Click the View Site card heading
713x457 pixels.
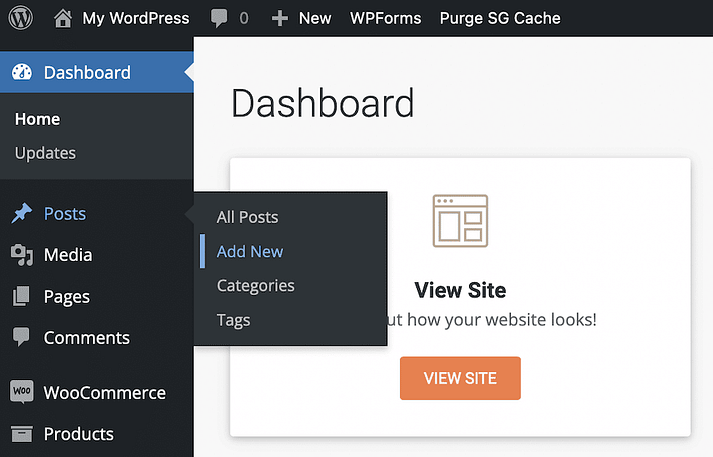(460, 290)
